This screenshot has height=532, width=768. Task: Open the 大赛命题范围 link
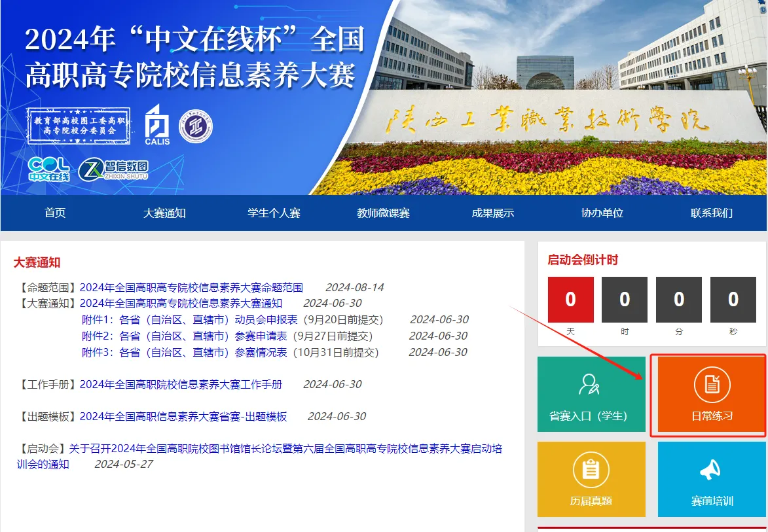coord(191,287)
